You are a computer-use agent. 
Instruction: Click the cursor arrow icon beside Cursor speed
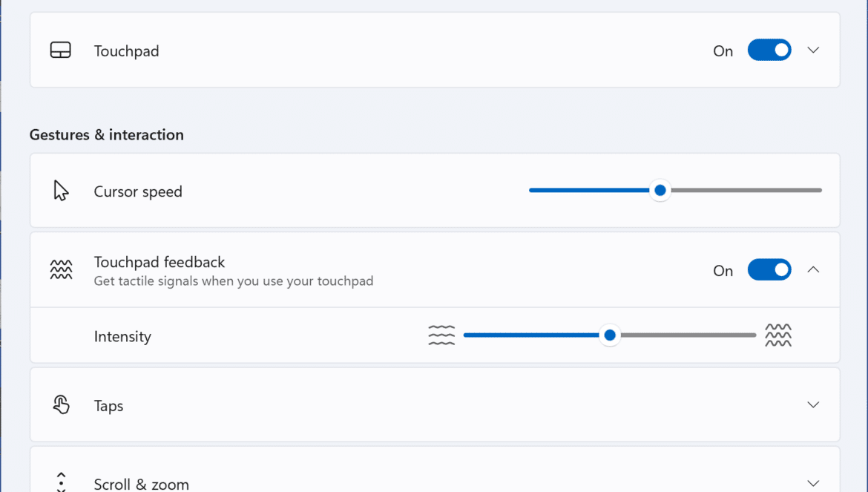[x=61, y=191]
